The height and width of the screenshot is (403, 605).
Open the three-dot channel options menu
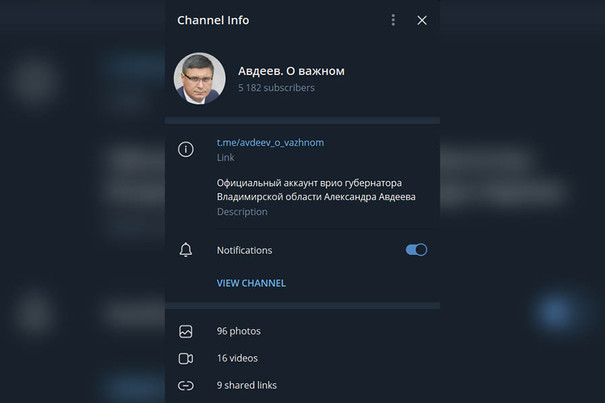point(393,20)
